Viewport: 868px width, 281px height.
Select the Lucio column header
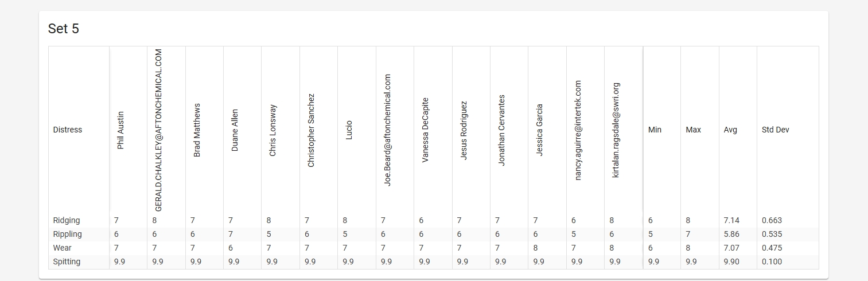tap(349, 130)
